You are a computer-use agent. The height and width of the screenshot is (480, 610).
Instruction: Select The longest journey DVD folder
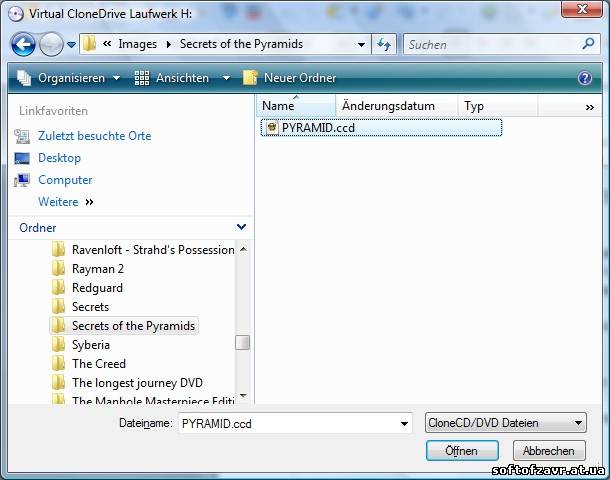click(137, 383)
